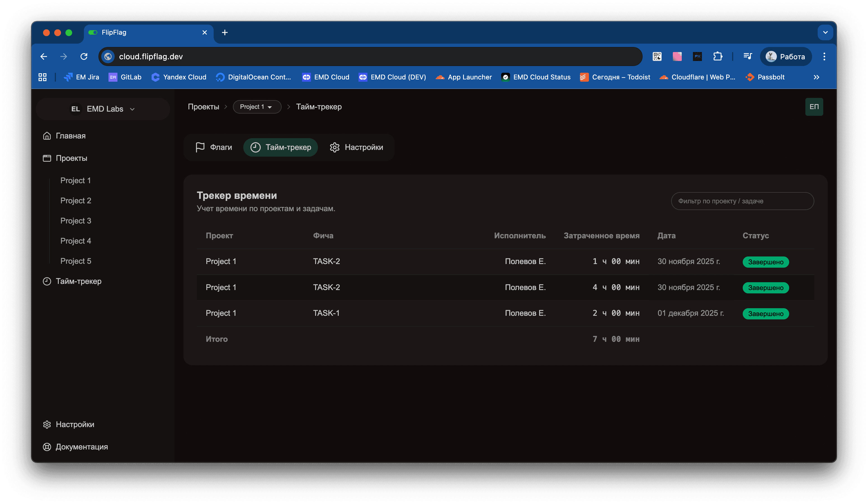Open Документация in the sidebar
868x504 pixels.
[x=81, y=447]
